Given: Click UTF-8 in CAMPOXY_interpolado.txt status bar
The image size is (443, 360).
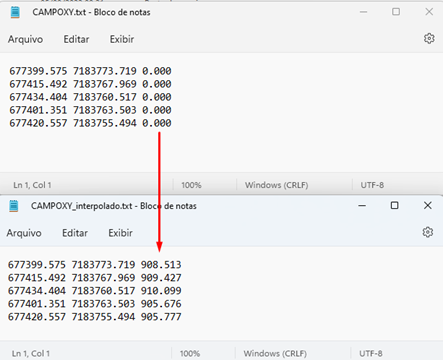Looking at the screenshot, I should (x=371, y=353).
